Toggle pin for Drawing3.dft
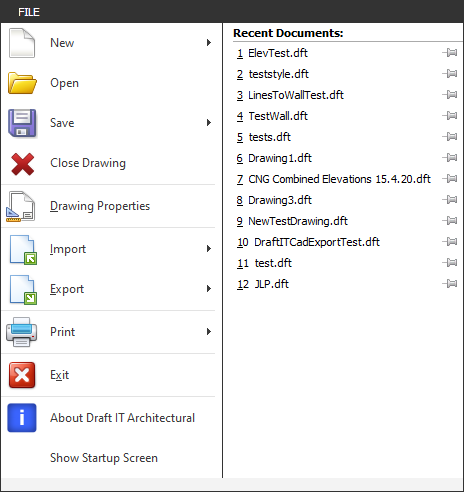The image size is (464, 492). 450,200
